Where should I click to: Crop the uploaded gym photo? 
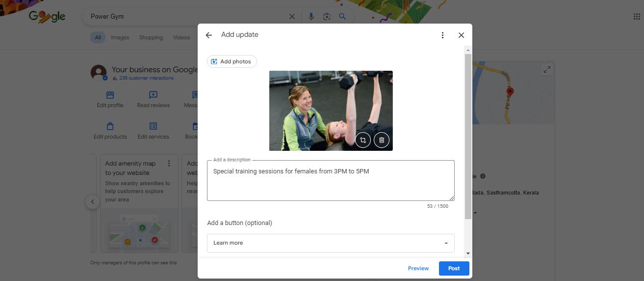(x=363, y=140)
